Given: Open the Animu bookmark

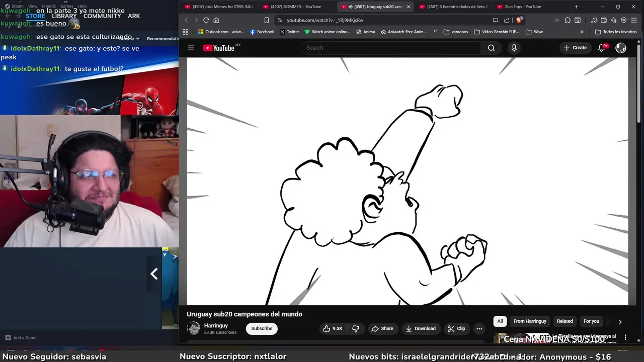Looking at the screenshot, I should pyautogui.click(x=366, y=32).
